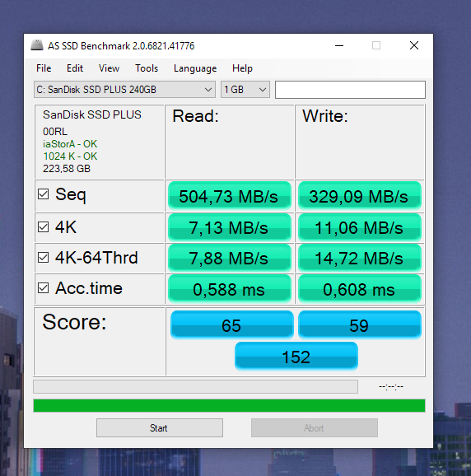The image size is (471, 476).
Task: Toggle the 4K test checkbox
Action: (x=43, y=226)
